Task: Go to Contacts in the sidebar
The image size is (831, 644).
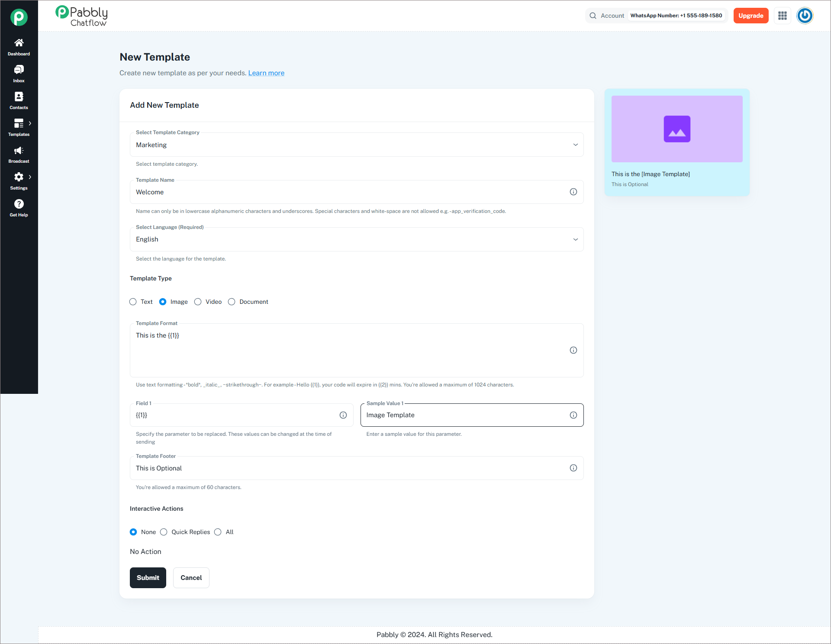Action: (x=19, y=101)
